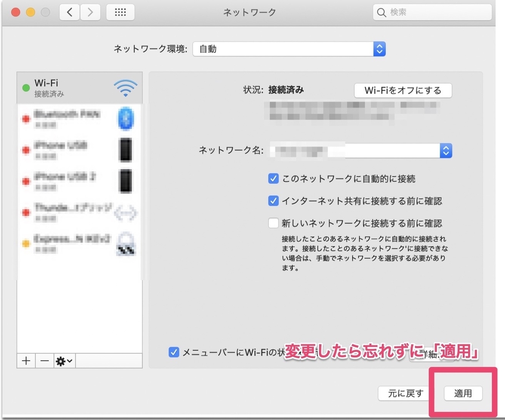The image size is (505, 420).
Task: Click the phone icon beside iPhone USB 2
Action: tap(125, 181)
